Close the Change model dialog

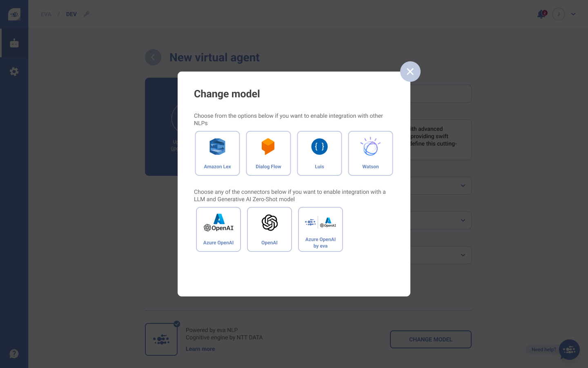[x=410, y=72]
